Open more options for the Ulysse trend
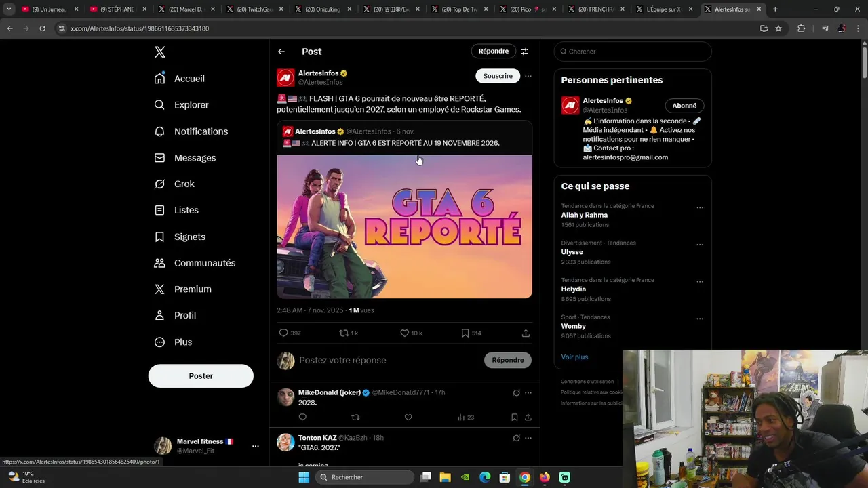Viewport: 868px width, 488px height. pyautogui.click(x=700, y=245)
